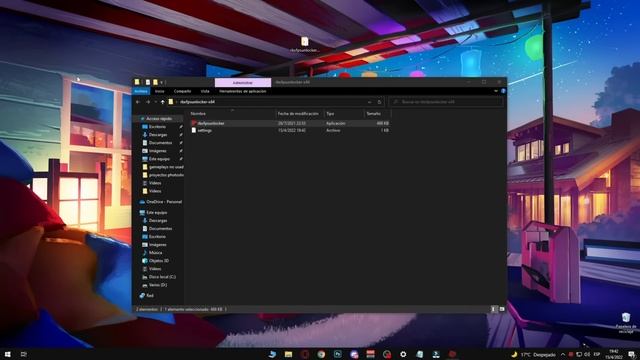Open address bar previous locations dropdown

[x=369, y=102]
